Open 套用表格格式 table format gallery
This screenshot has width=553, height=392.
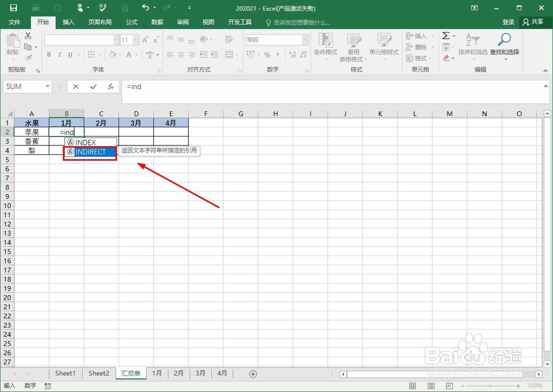click(x=353, y=48)
